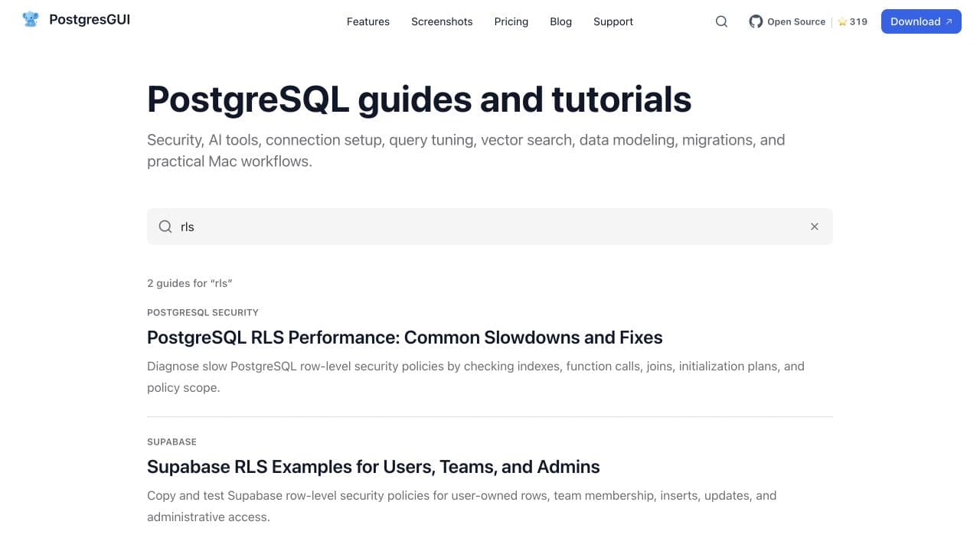
Task: Go to the Pricing page
Action: pos(511,21)
